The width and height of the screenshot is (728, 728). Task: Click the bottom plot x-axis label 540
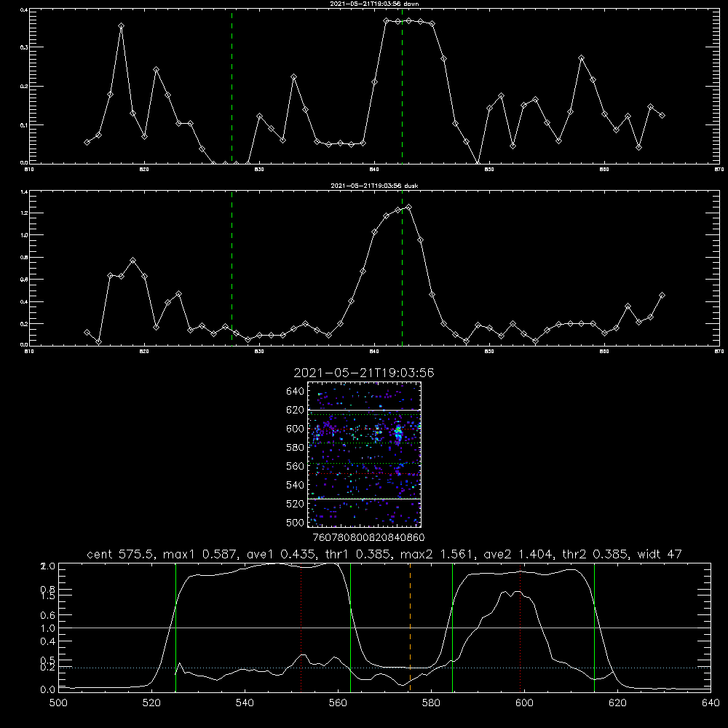pos(245,703)
